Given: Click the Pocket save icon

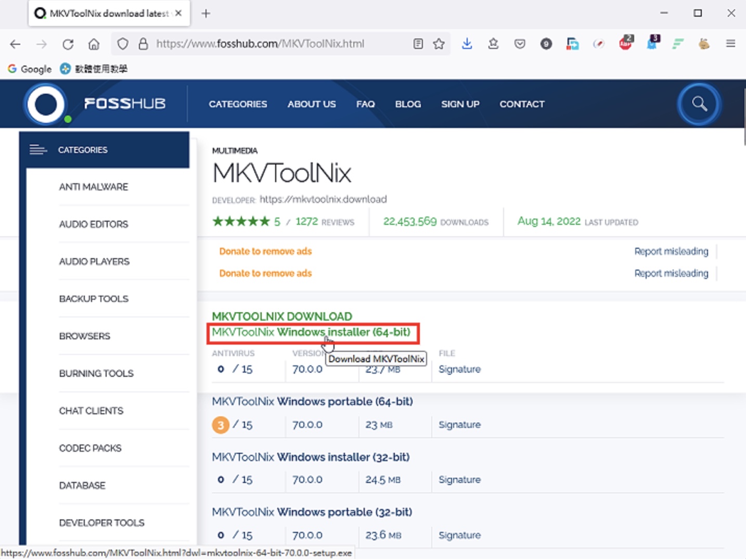Looking at the screenshot, I should coord(520,44).
